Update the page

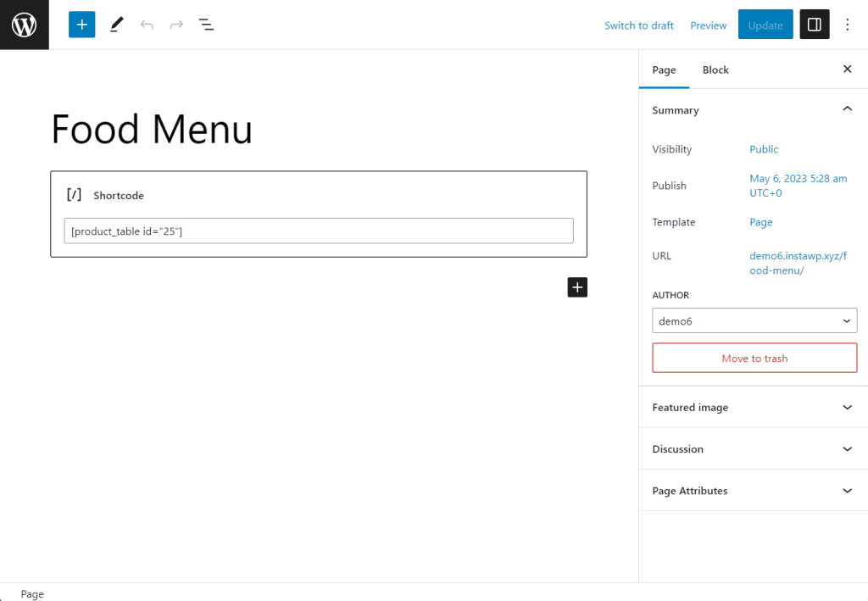765,25
